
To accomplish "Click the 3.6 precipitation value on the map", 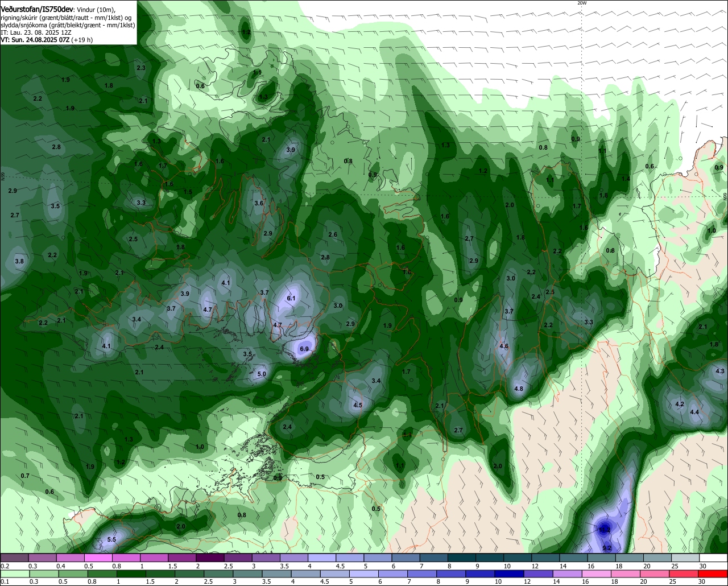I will click(x=259, y=203).
